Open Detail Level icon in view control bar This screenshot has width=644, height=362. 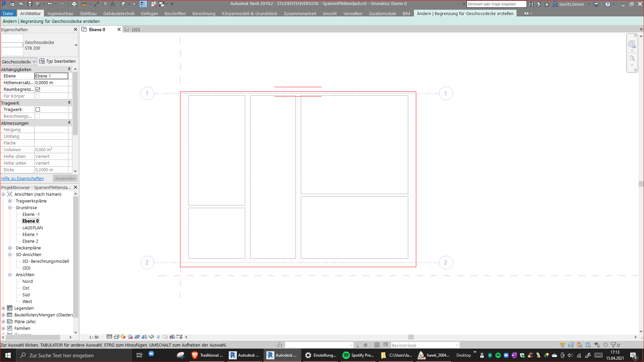[109, 337]
